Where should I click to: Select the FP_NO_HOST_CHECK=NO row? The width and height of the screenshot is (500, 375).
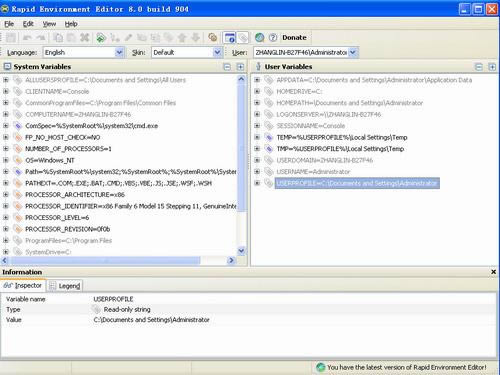63,137
